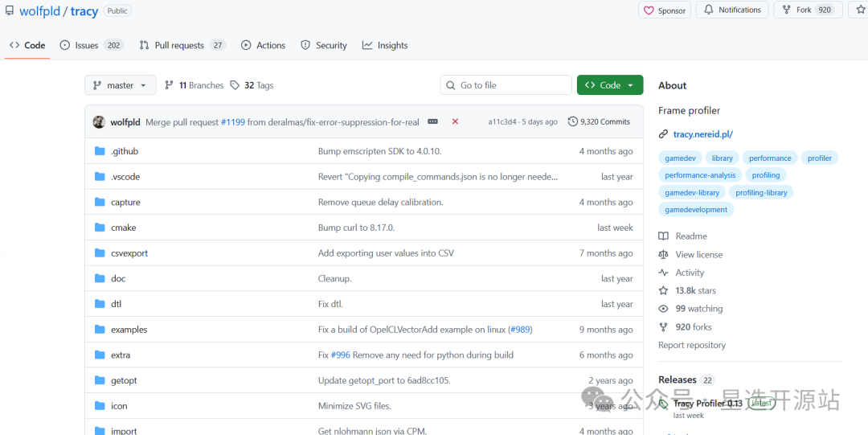Select the gamedev topic tag

click(x=679, y=158)
